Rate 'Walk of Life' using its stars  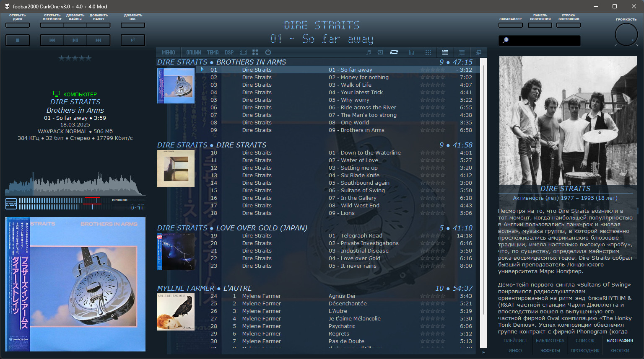(433, 85)
